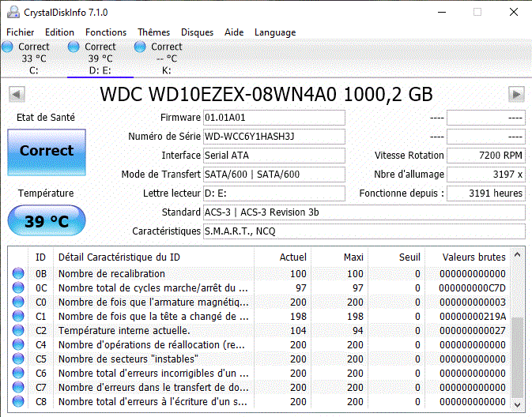532x417 pixels.
Task: Select row Nombre d'opérations de réallocation
Action: pyautogui.click(x=260, y=345)
